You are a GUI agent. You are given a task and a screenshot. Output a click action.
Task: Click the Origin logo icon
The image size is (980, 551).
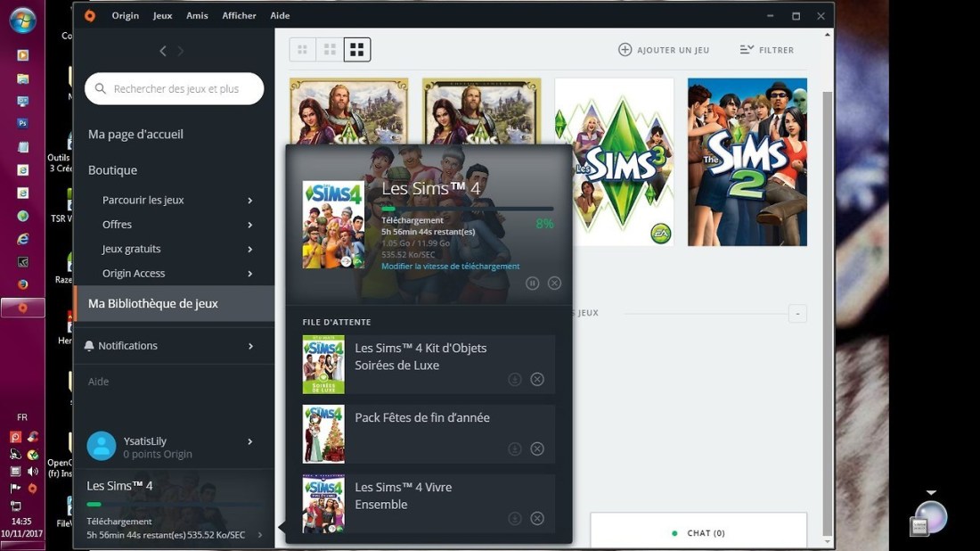point(89,15)
